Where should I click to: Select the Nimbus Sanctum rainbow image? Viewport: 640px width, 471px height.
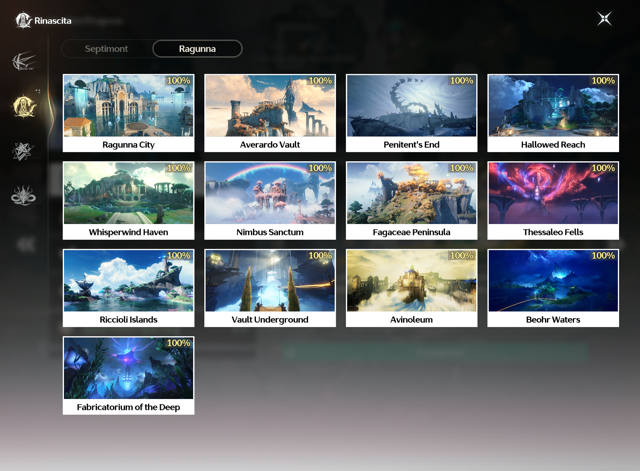click(x=270, y=193)
